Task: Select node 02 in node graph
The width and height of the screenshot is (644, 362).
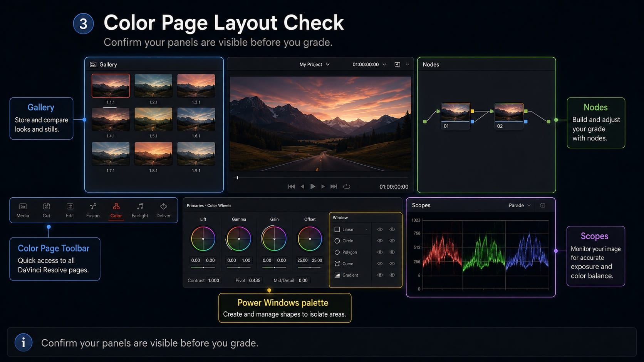Action: pos(509,116)
